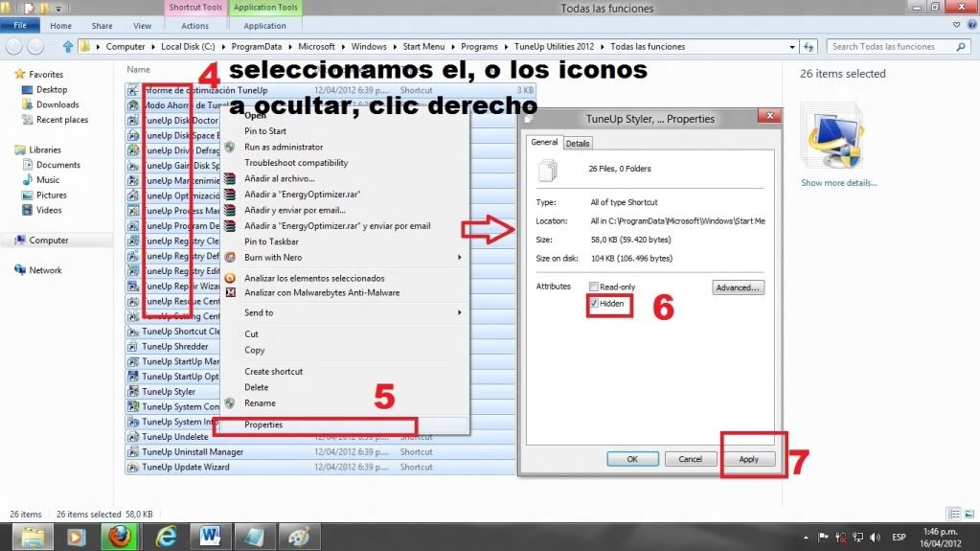Toggle the Hidden attribute checkbox

[595, 303]
